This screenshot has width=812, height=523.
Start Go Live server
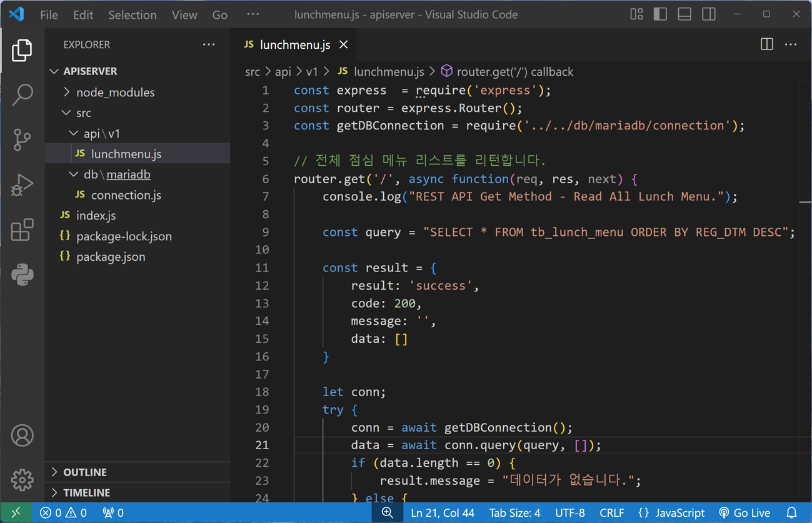pos(744,512)
